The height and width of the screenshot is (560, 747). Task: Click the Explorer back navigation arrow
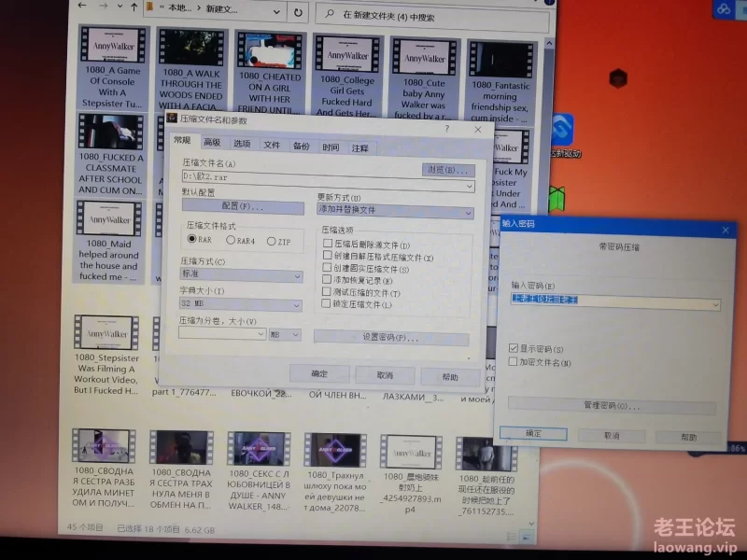point(84,7)
